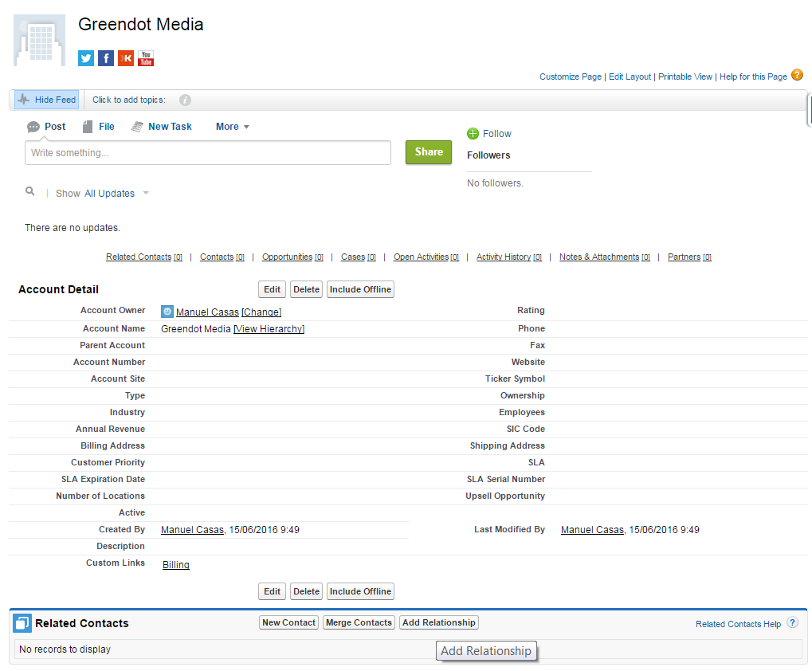Jump to Notes & Attachments [0] link

tap(604, 257)
